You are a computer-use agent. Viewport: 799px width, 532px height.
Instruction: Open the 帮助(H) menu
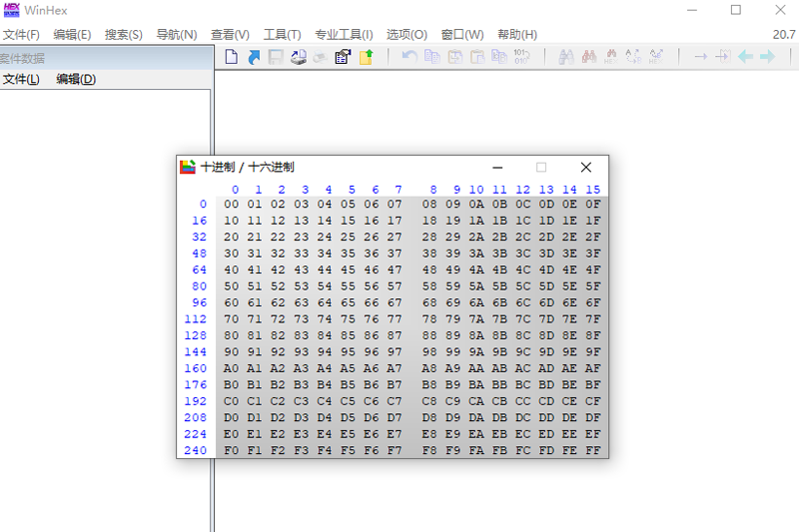coord(517,35)
